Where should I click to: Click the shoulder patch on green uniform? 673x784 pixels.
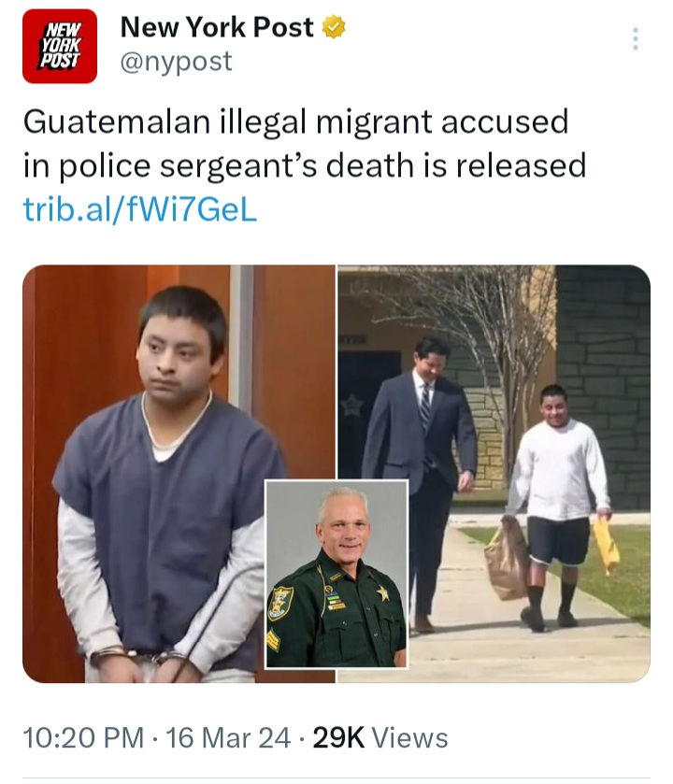pyautogui.click(x=280, y=603)
